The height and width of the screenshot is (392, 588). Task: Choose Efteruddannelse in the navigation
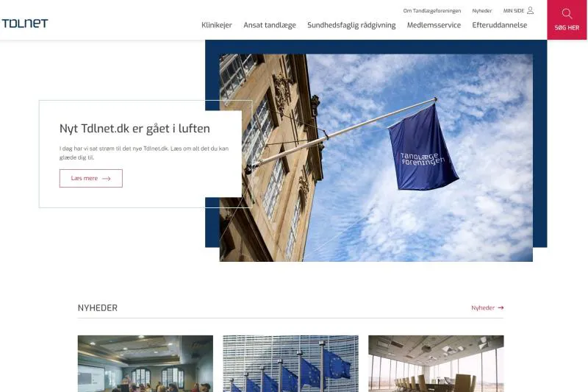click(500, 25)
